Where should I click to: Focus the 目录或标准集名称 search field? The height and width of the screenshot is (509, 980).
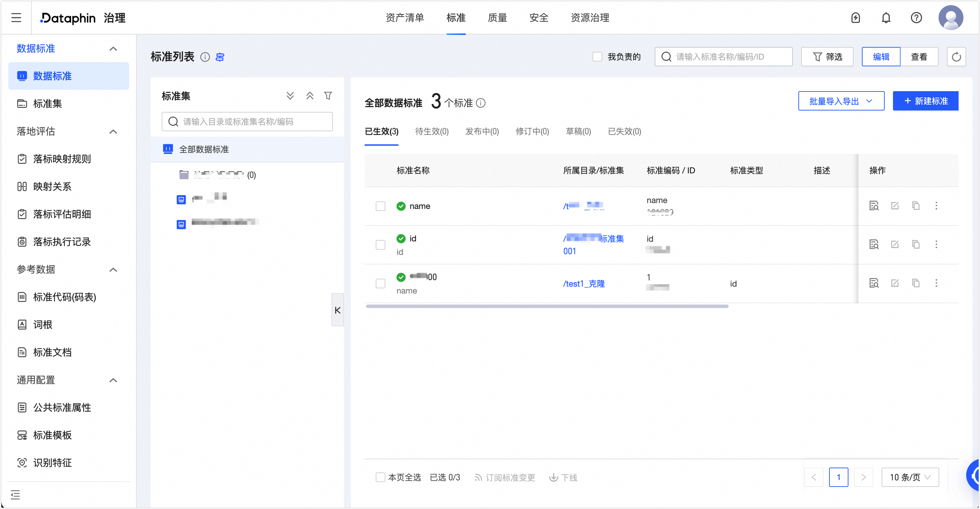point(247,122)
